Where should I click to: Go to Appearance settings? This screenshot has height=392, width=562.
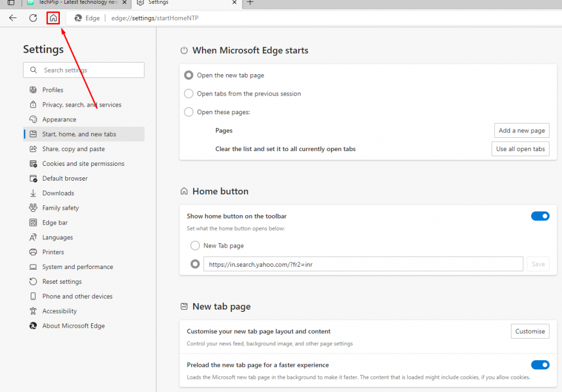tap(84, 119)
